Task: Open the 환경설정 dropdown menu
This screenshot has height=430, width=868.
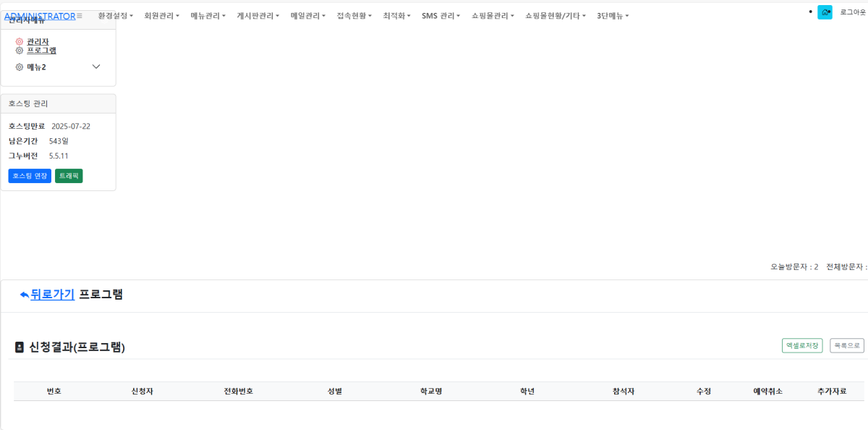Action: tap(116, 15)
